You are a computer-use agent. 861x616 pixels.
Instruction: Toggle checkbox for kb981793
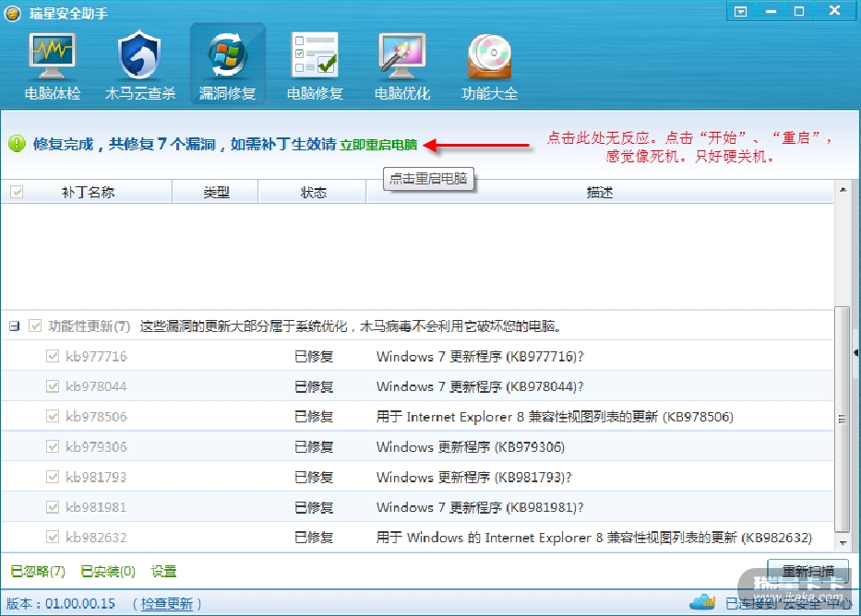(53, 477)
